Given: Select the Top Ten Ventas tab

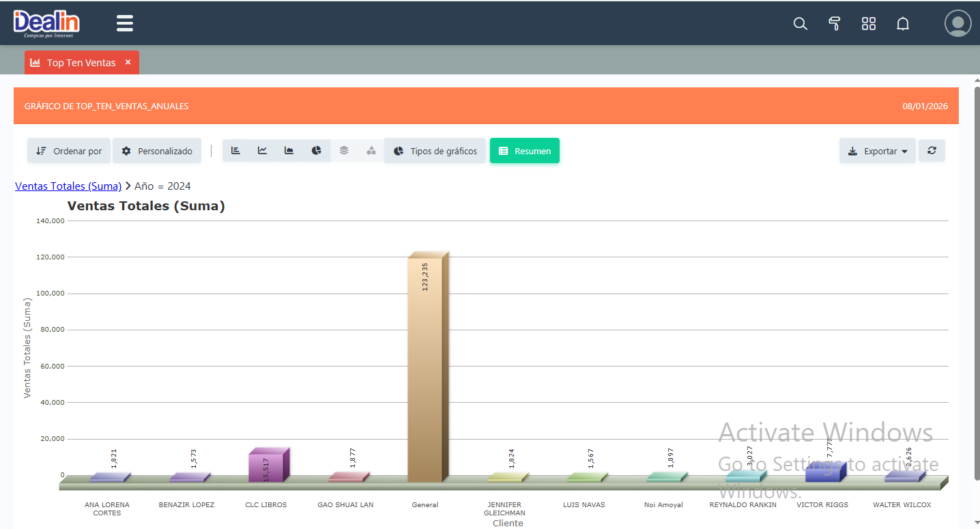Looking at the screenshot, I should pos(74,63).
